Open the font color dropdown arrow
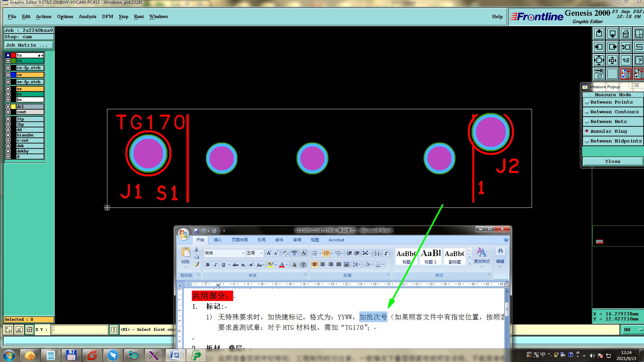 (287, 265)
